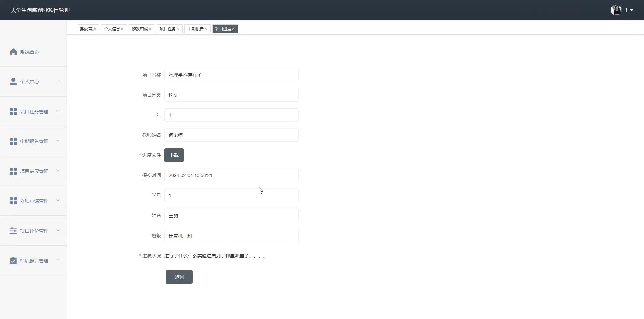This screenshot has width=644, height=319.
Task: Click the 项目分类 field showing 论文
Action: pos(231,95)
